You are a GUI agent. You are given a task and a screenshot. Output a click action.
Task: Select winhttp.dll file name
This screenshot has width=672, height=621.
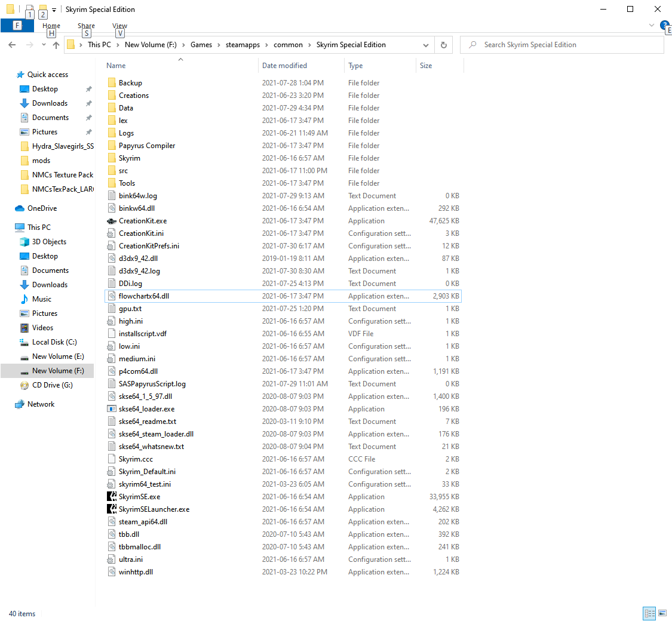[136, 572]
